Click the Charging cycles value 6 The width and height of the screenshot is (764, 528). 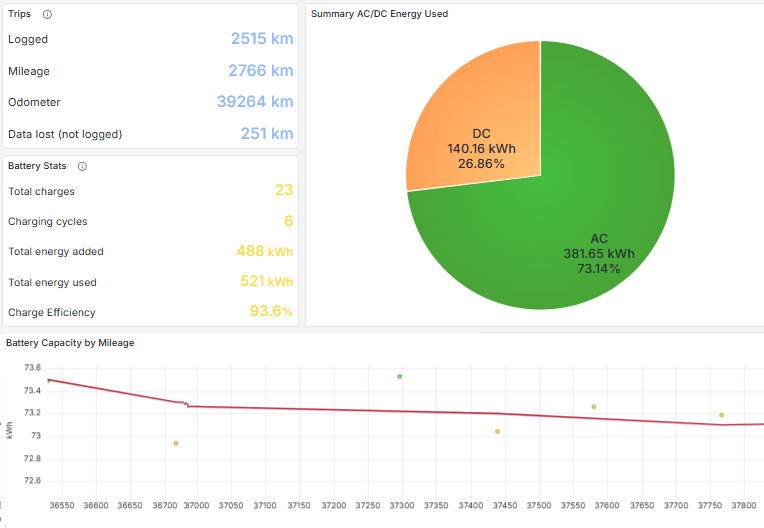point(288,221)
